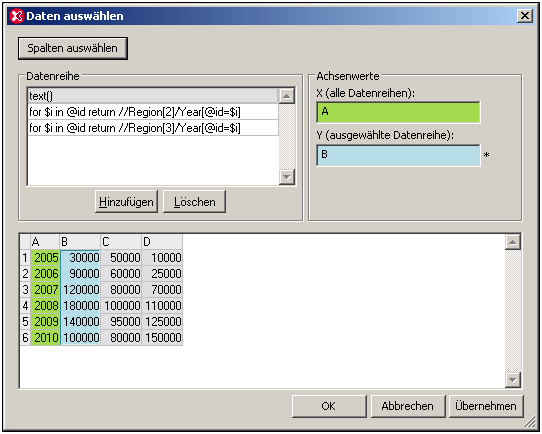Click the Spalten auswählen button
This screenshot has height=434, width=542.
click(x=73, y=48)
